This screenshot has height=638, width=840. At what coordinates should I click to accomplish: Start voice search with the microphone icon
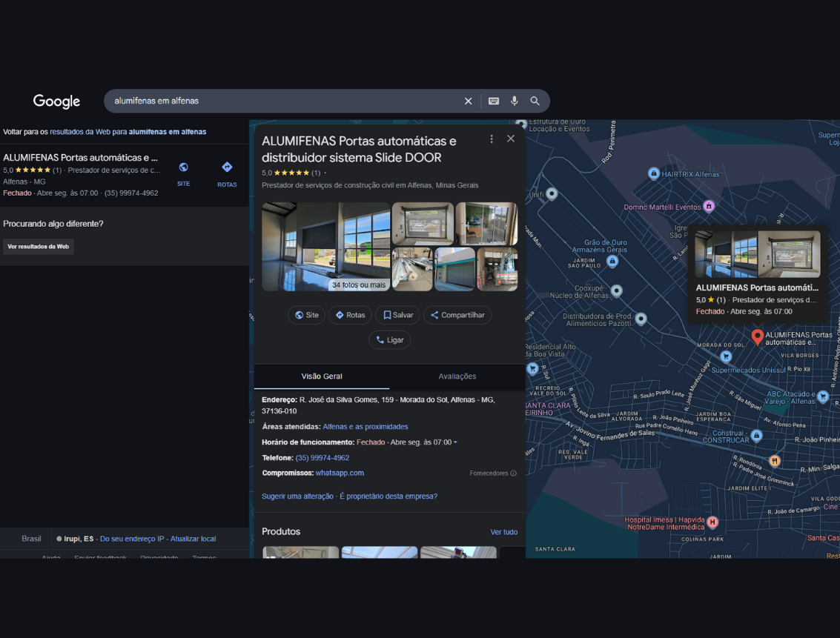(515, 102)
